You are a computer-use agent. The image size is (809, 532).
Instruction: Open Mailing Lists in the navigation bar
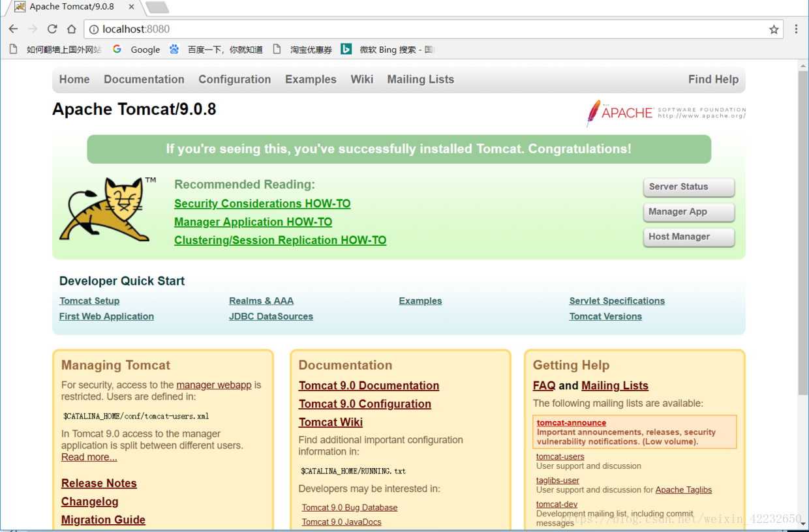click(x=421, y=80)
